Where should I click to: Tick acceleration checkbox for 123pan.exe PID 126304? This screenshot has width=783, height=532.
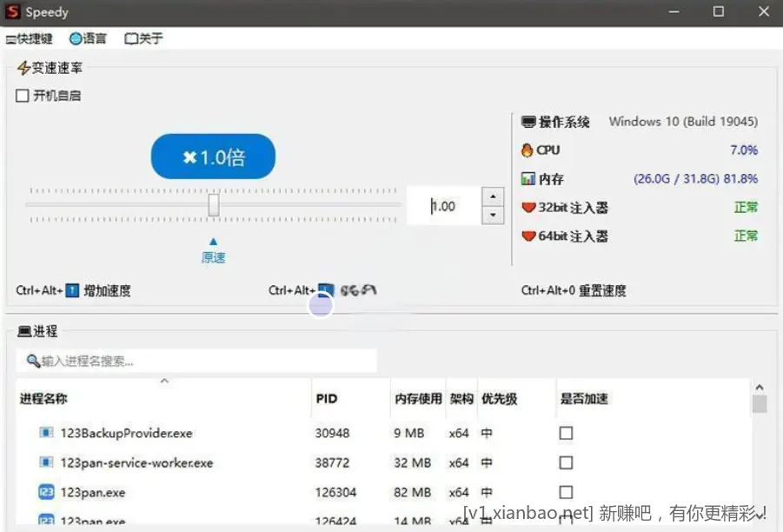tap(566, 492)
